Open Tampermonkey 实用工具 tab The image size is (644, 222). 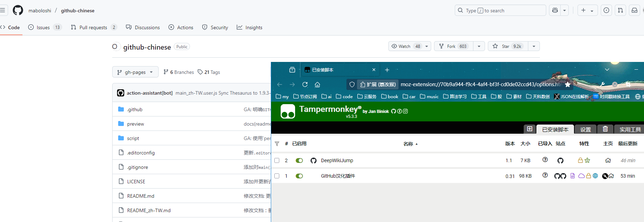[x=630, y=129]
